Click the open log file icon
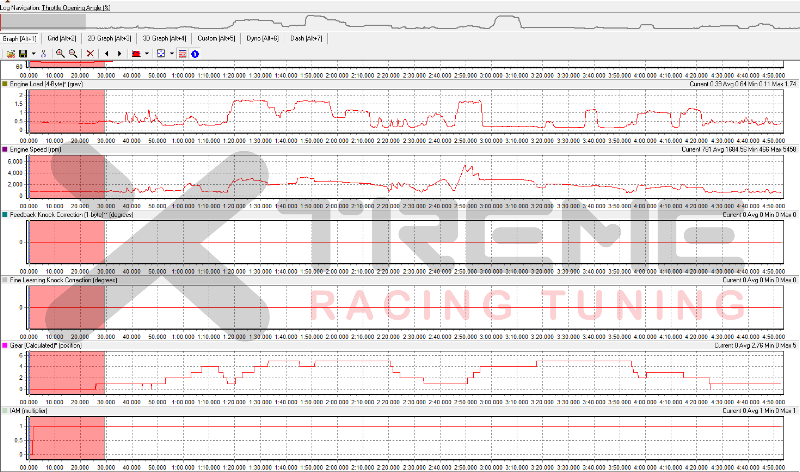800x472 pixels. [10, 52]
